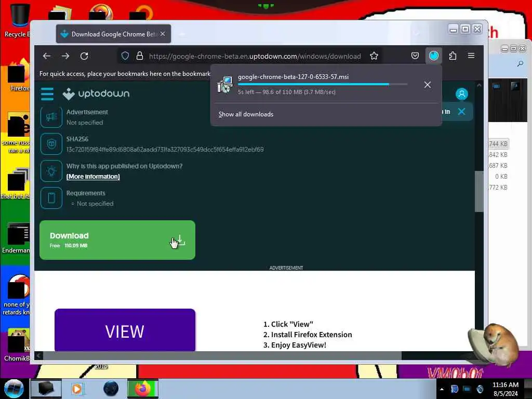Viewport: 532px width, 399px height.
Task: Dismiss the sign-in banner with X
Action: coord(461,112)
